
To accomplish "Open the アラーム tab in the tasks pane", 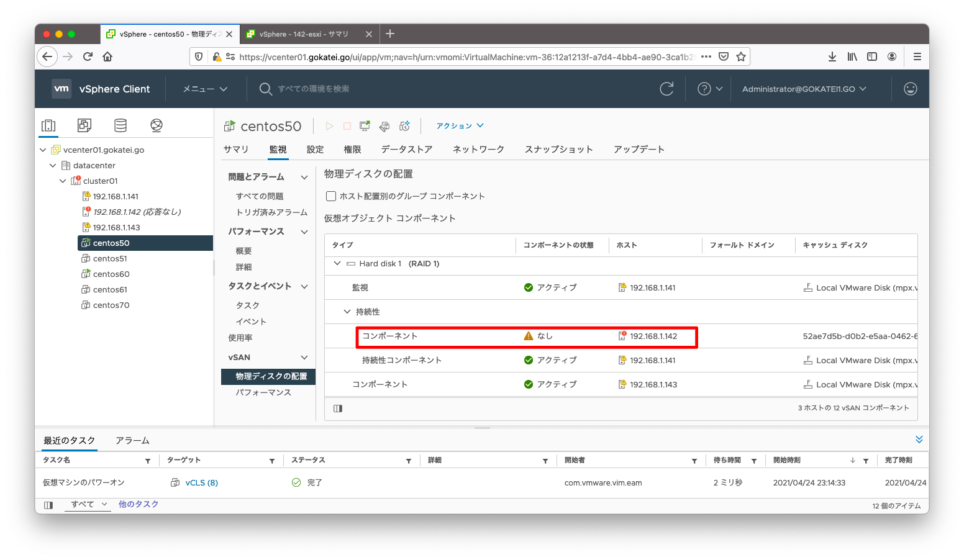I will pyautogui.click(x=132, y=440).
